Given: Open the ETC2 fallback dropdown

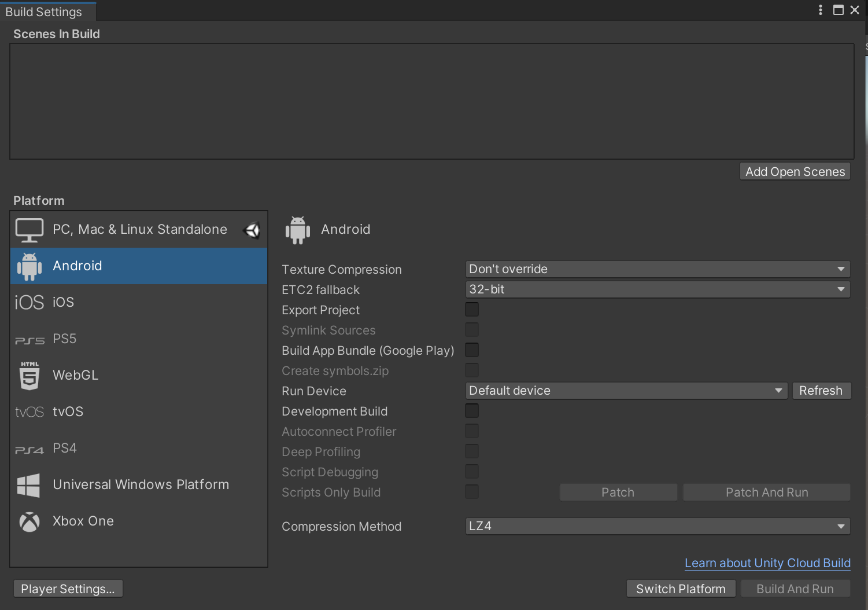Looking at the screenshot, I should click(658, 289).
